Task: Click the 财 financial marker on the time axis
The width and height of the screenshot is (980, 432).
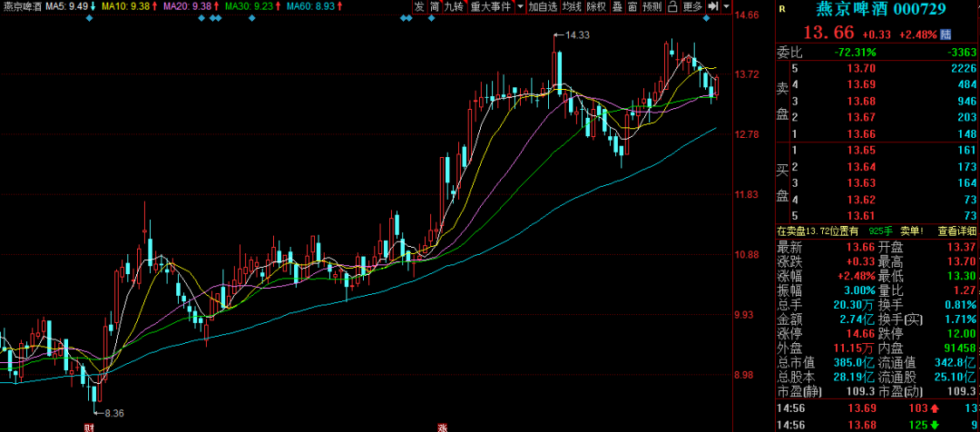Action: coord(89,428)
